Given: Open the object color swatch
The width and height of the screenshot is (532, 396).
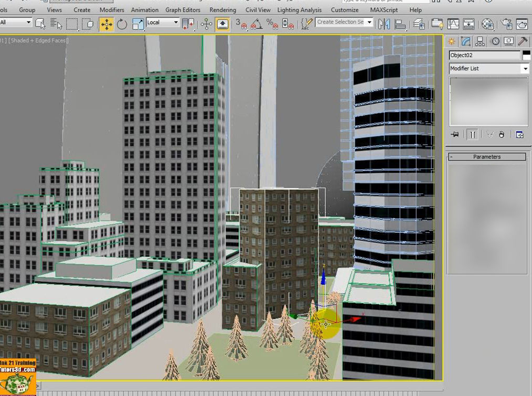Looking at the screenshot, I should point(526,55).
